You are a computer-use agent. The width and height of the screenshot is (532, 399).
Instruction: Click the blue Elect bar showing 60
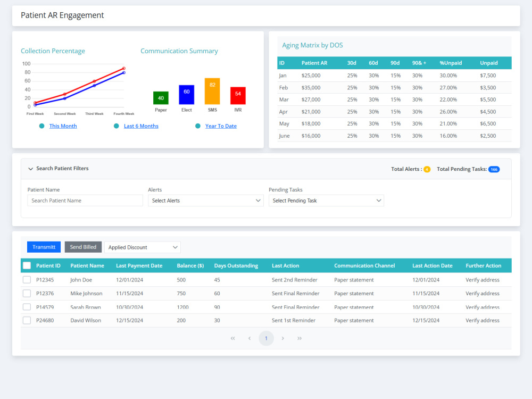click(x=187, y=95)
